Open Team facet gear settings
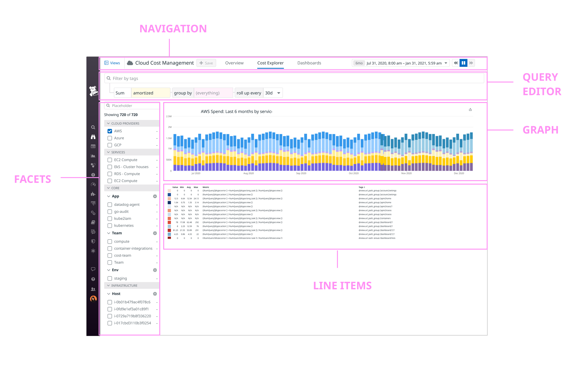Image resolution: width=588 pixels, height=370 pixels. click(155, 233)
